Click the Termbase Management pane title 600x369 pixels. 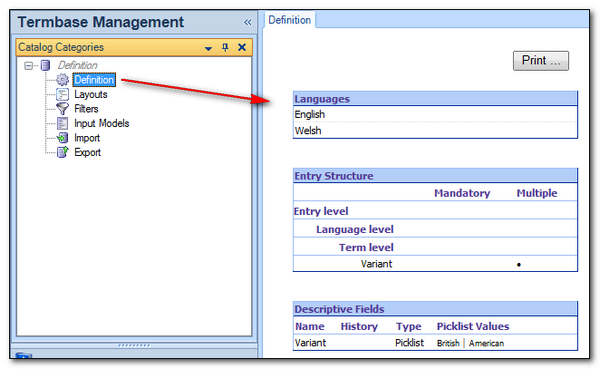tap(101, 22)
